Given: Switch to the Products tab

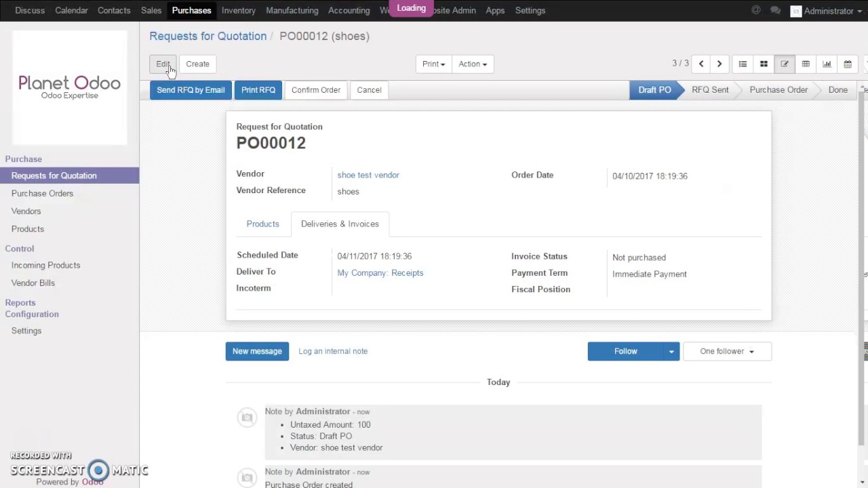Looking at the screenshot, I should 262,224.
